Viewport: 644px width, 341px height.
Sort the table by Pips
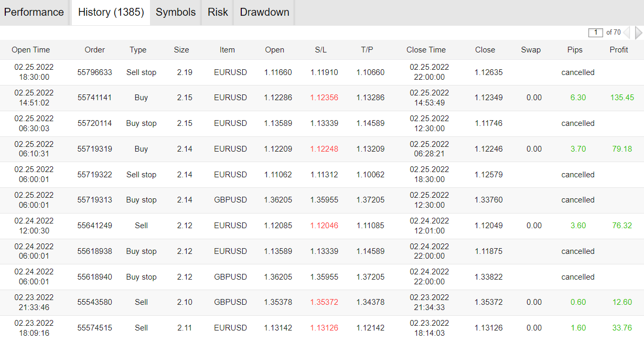(575, 49)
